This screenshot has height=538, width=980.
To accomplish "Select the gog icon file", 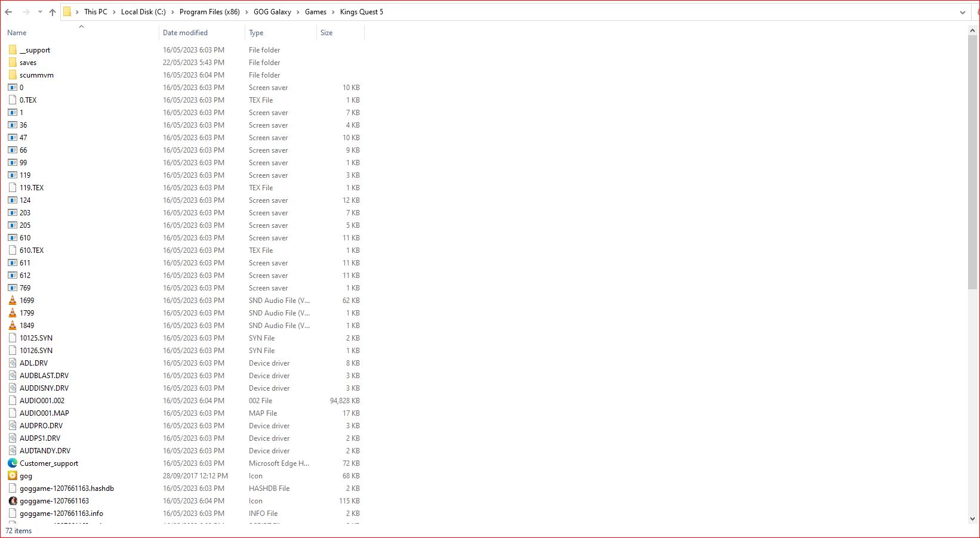I will click(x=13, y=476).
